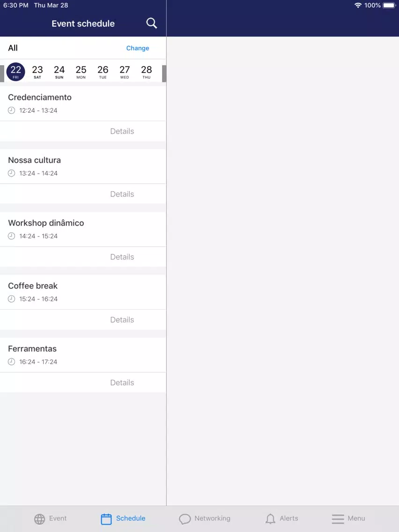399x532 pixels.
Task: Click the clock icon beside Credenciamento time
Action: [12, 110]
